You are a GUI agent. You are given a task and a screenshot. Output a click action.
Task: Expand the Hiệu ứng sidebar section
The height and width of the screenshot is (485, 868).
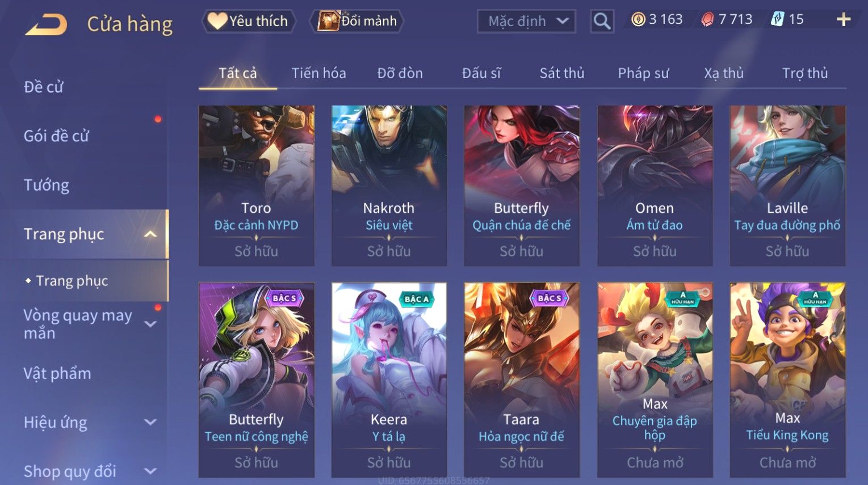click(x=150, y=422)
